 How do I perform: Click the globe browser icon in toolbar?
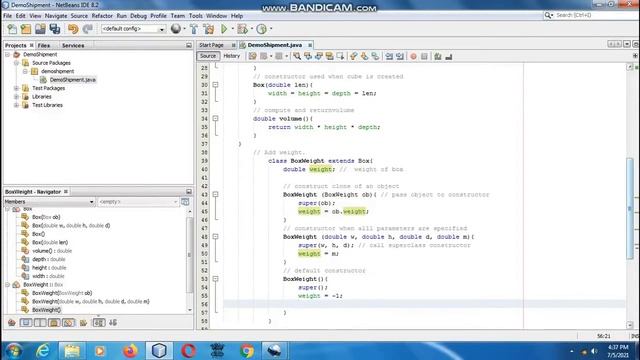coord(176,29)
